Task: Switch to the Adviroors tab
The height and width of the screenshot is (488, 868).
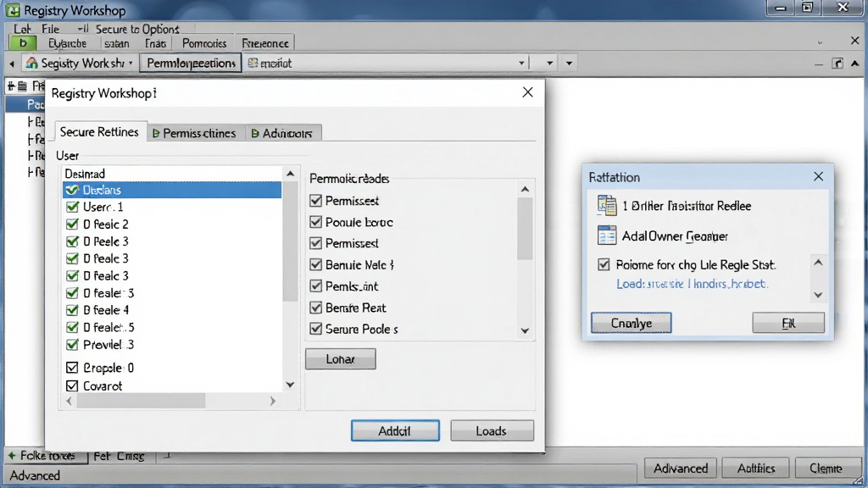Action: tap(282, 133)
